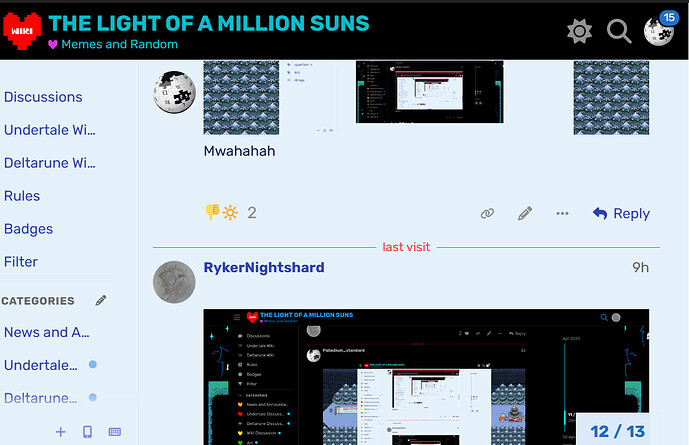Open user menu avatar with 15 notifications
Screen dimensions: 689x445
pos(659,31)
